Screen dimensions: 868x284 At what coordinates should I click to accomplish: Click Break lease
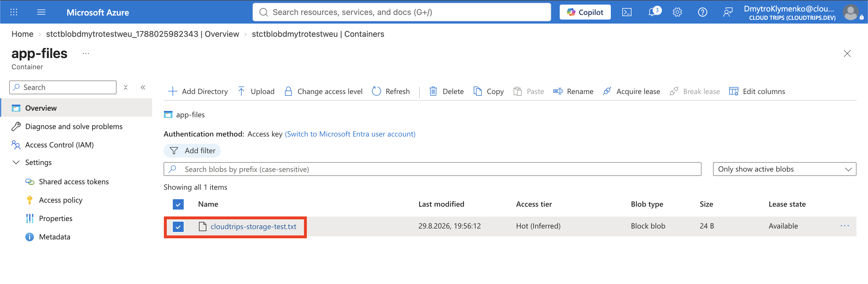[694, 91]
